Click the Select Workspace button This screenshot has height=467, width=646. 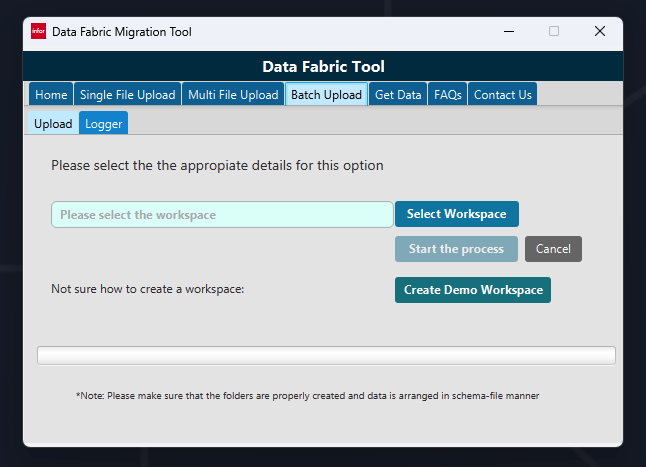457,214
